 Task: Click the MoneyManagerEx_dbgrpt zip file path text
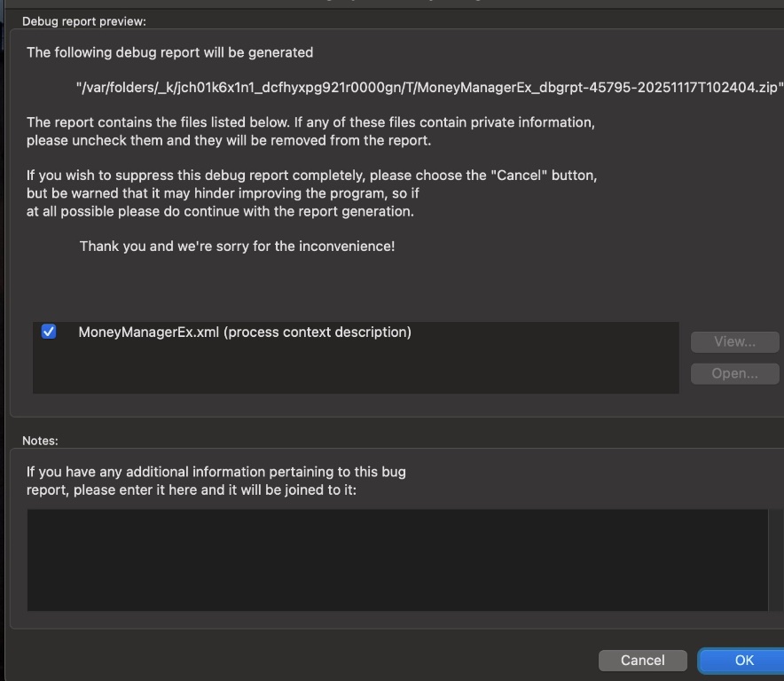click(429, 88)
